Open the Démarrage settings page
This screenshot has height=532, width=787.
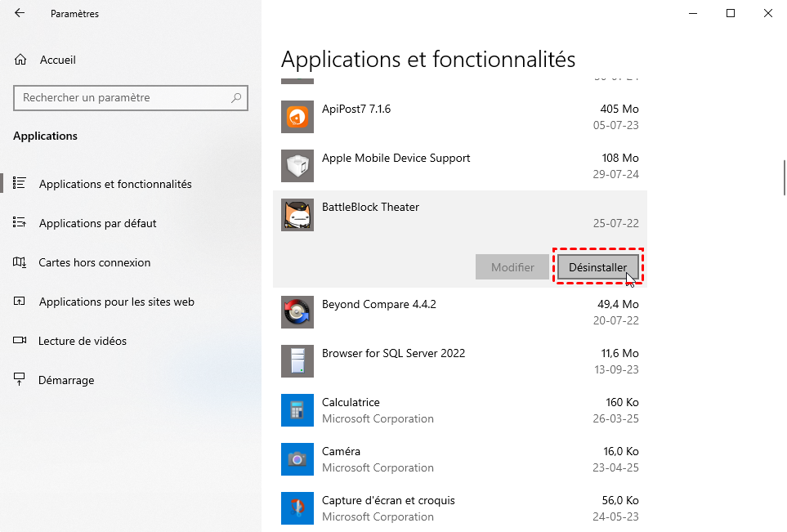(66, 381)
